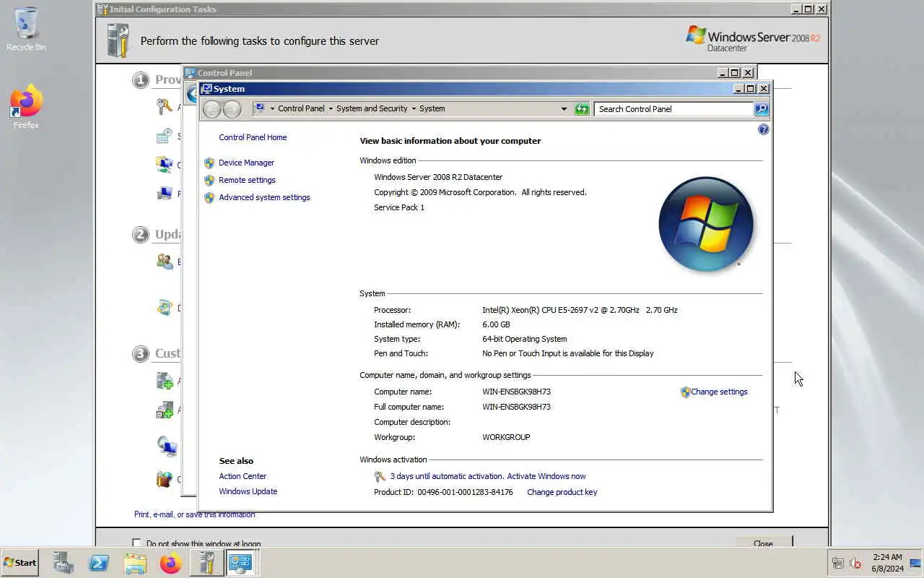Go back in the System window

[x=212, y=109]
